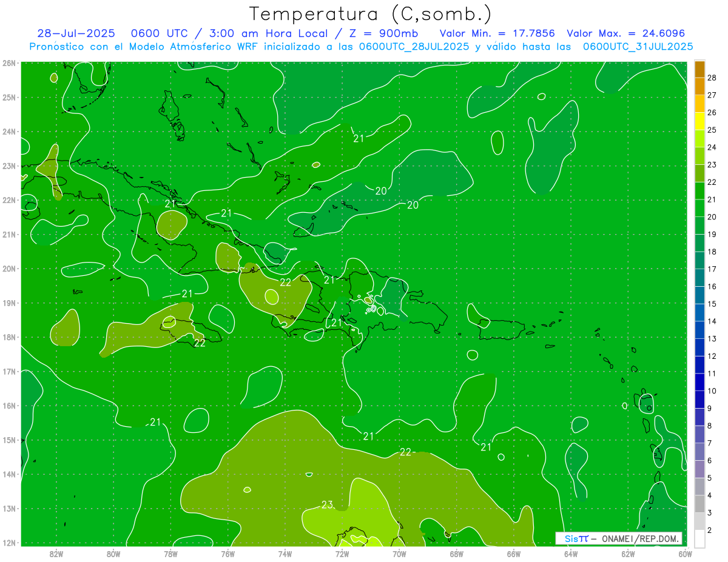Click legend value 3 on color bar

(x=710, y=513)
